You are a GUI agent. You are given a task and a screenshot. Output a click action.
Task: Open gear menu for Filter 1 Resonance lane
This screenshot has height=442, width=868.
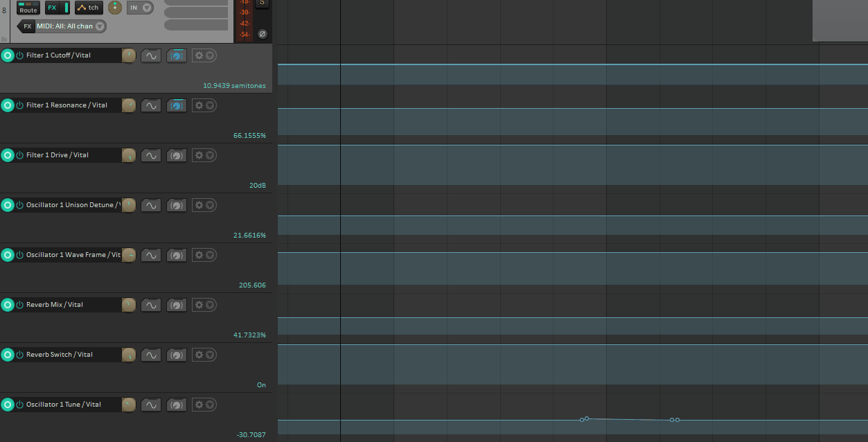204,105
